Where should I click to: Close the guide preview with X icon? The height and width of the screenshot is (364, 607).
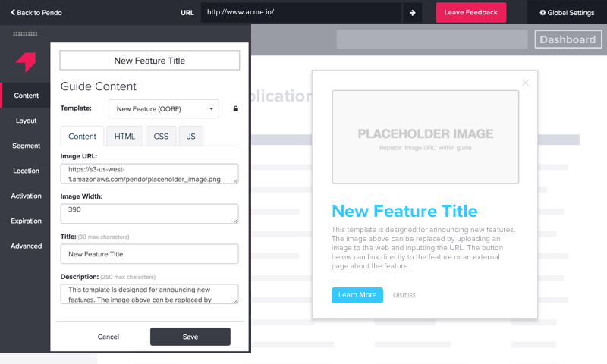click(525, 83)
